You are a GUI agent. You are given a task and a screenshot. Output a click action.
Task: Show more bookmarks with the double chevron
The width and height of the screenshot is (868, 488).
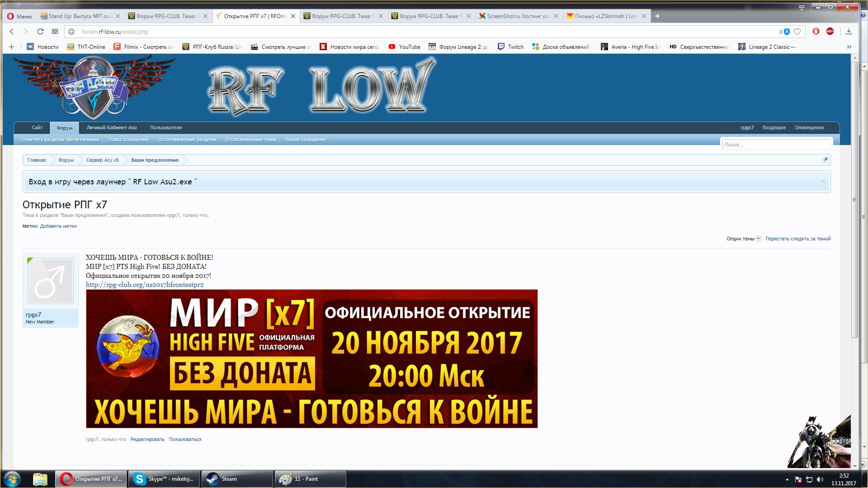[849, 47]
